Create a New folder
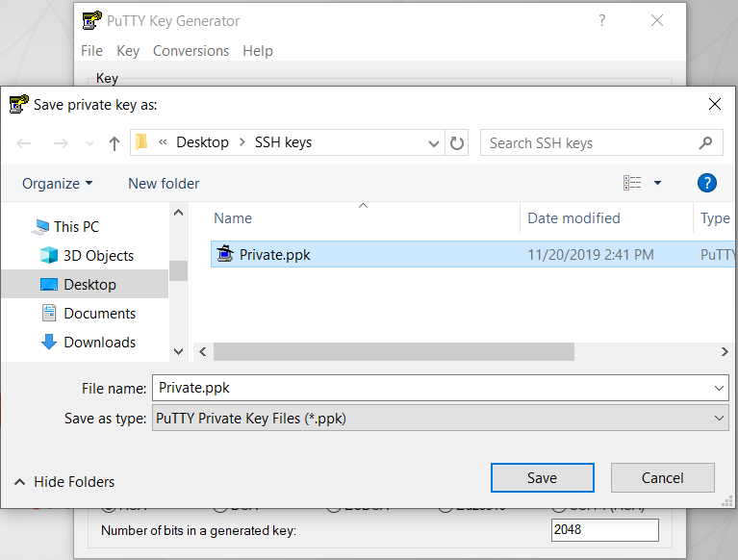The height and width of the screenshot is (560, 738). click(x=164, y=183)
